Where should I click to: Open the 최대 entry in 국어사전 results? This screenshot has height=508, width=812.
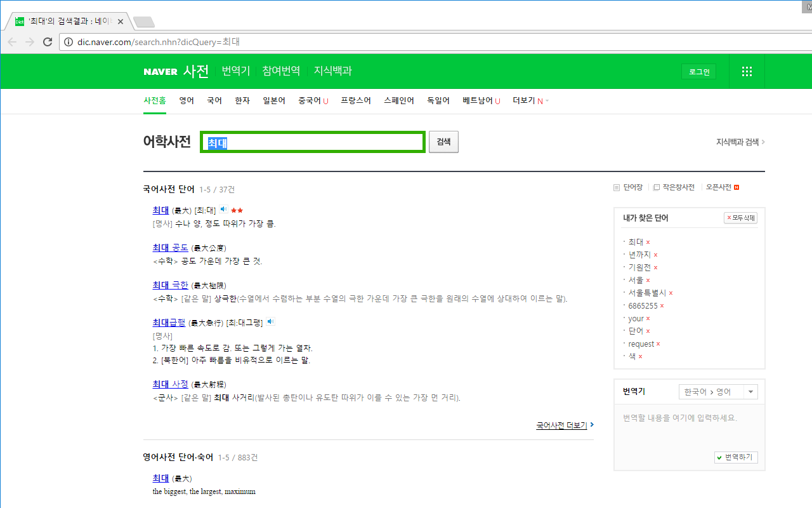click(x=160, y=210)
